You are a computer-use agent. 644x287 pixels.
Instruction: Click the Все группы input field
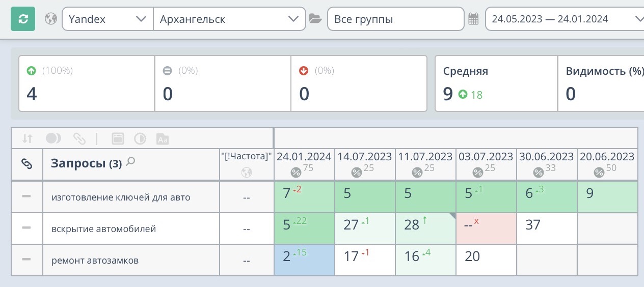point(395,19)
